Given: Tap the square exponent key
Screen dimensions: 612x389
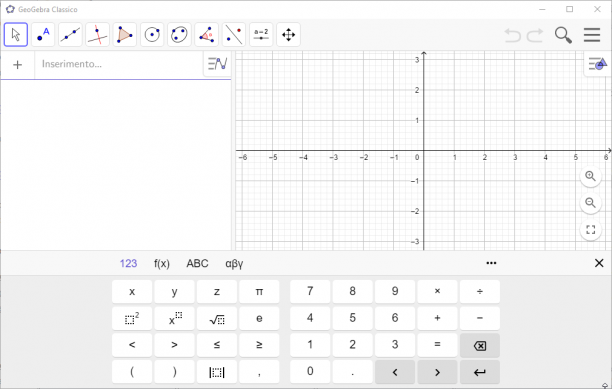Looking at the screenshot, I should click(132, 318).
